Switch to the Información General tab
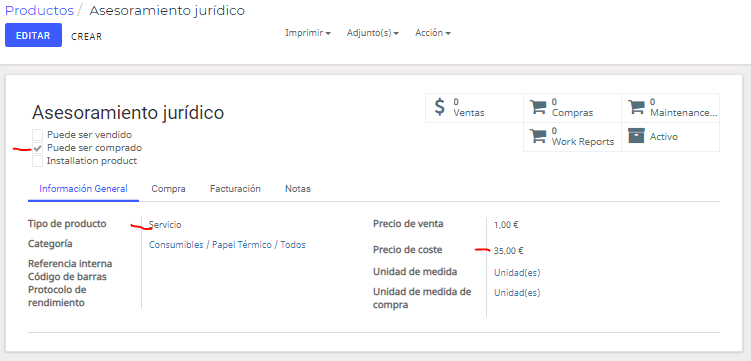 (x=83, y=189)
